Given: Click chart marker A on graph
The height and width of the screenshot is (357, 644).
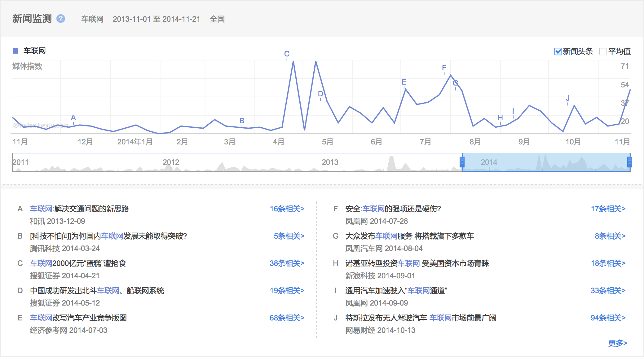Looking at the screenshot, I should pyautogui.click(x=73, y=118).
